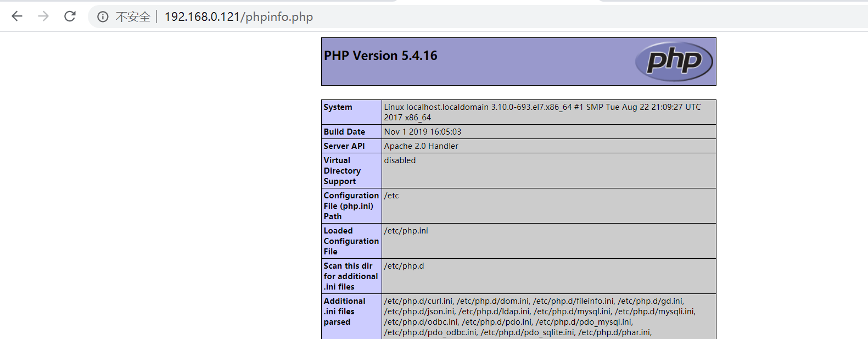Select the Linux localhost.localdomain system value

(542, 112)
